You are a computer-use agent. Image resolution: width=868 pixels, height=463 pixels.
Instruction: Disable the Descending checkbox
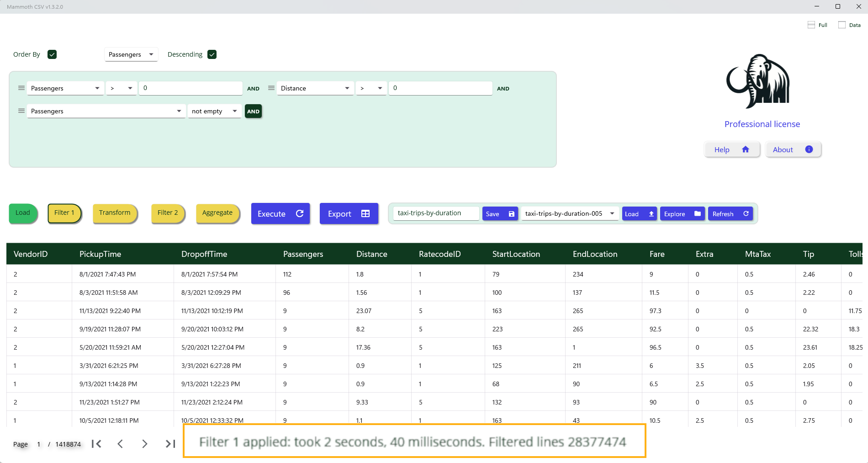(212, 54)
